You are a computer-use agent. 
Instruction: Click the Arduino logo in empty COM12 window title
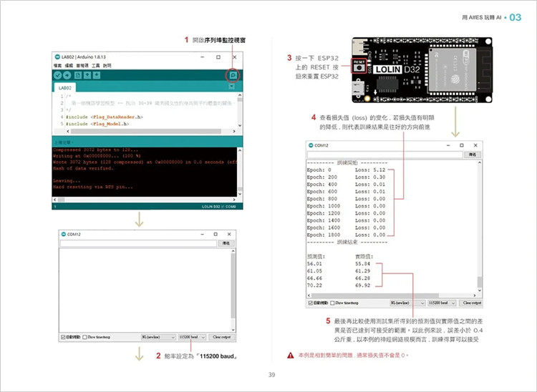(63, 234)
